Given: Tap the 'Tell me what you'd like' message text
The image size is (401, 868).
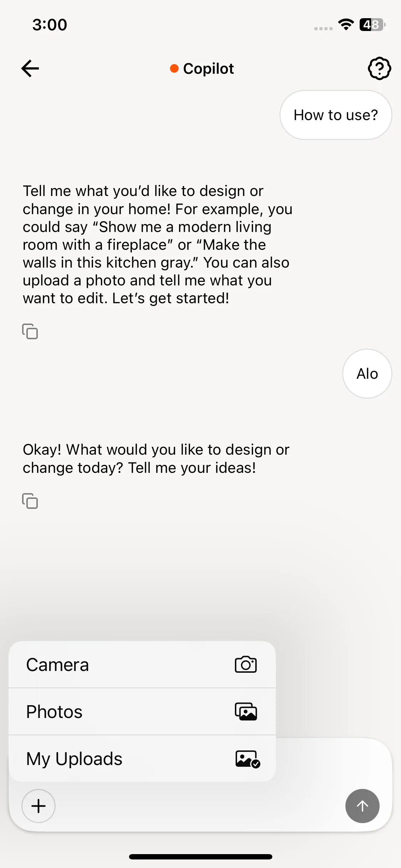Looking at the screenshot, I should pos(158,244).
